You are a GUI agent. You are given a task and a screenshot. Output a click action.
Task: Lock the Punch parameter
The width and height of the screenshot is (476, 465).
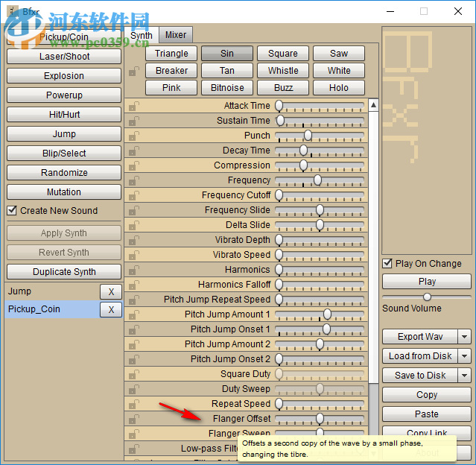point(134,136)
